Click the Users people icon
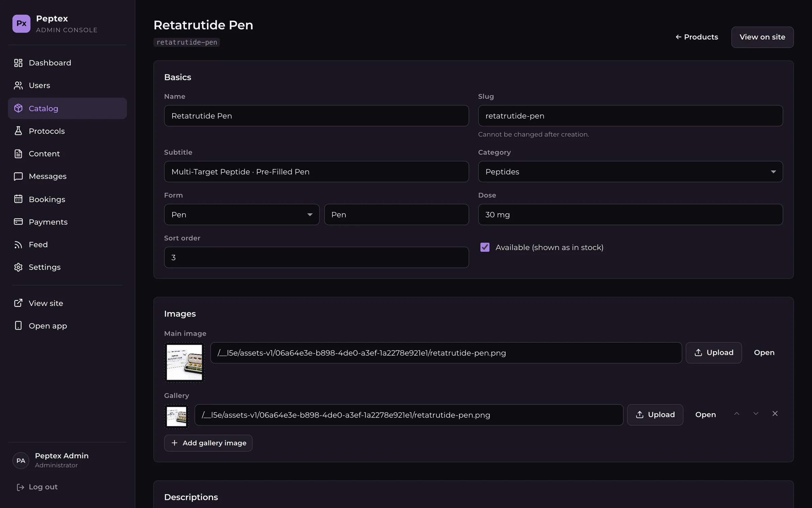 (x=18, y=86)
